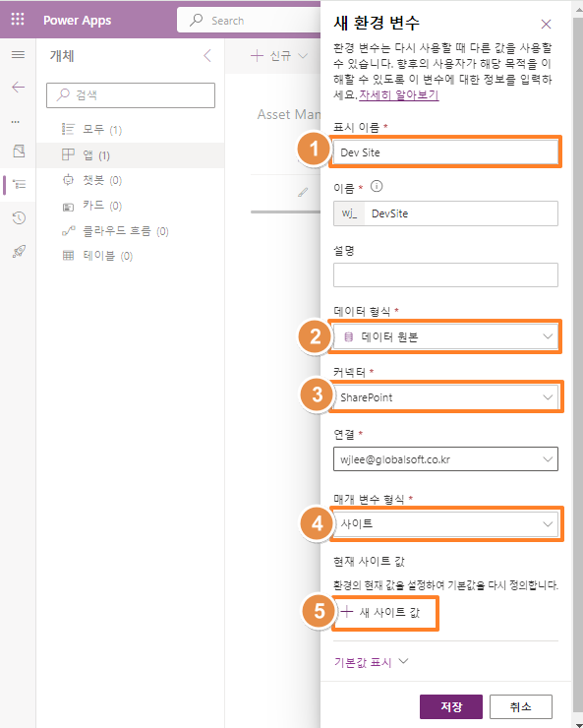This screenshot has height=728, width=583.
Task: Go back using the left arrow icon
Action: [18, 87]
